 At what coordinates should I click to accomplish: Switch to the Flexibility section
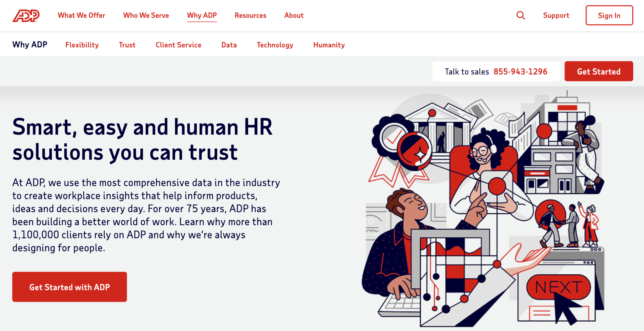tap(82, 45)
